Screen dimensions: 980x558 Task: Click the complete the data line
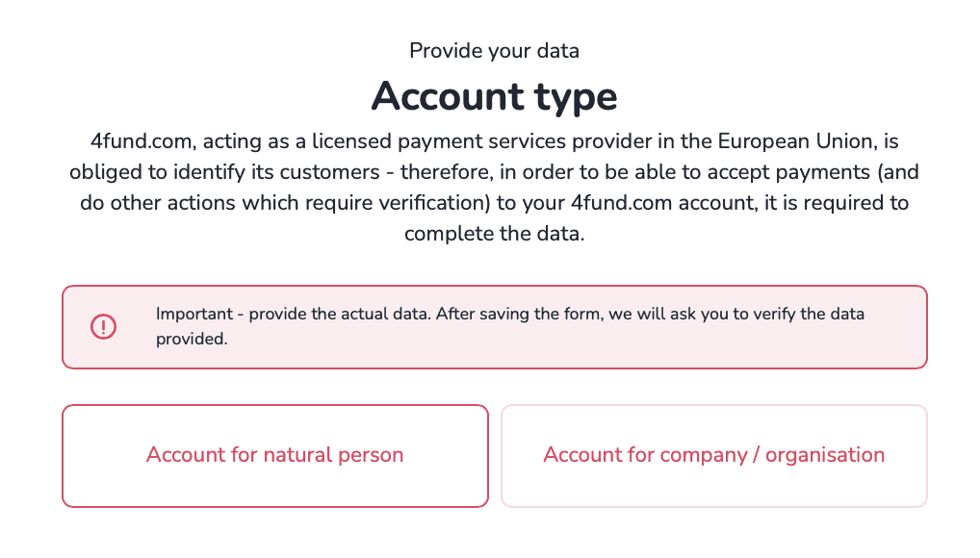(x=495, y=234)
